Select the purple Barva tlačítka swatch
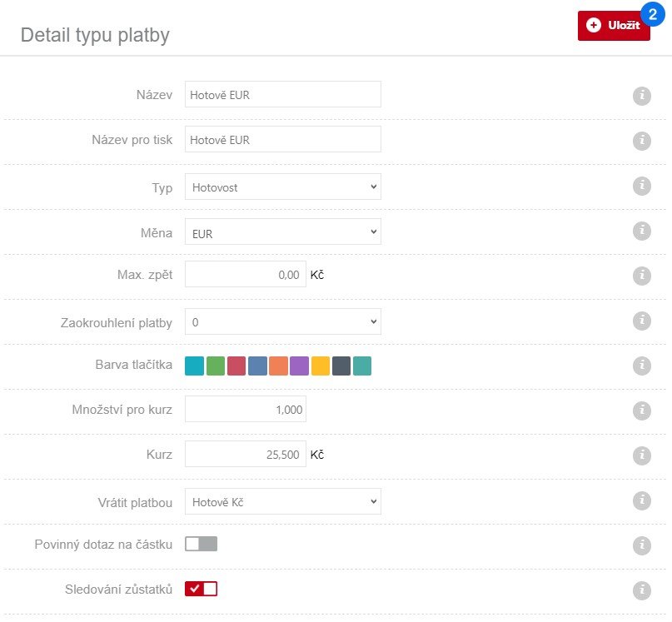This screenshot has width=672, height=622. click(299, 366)
